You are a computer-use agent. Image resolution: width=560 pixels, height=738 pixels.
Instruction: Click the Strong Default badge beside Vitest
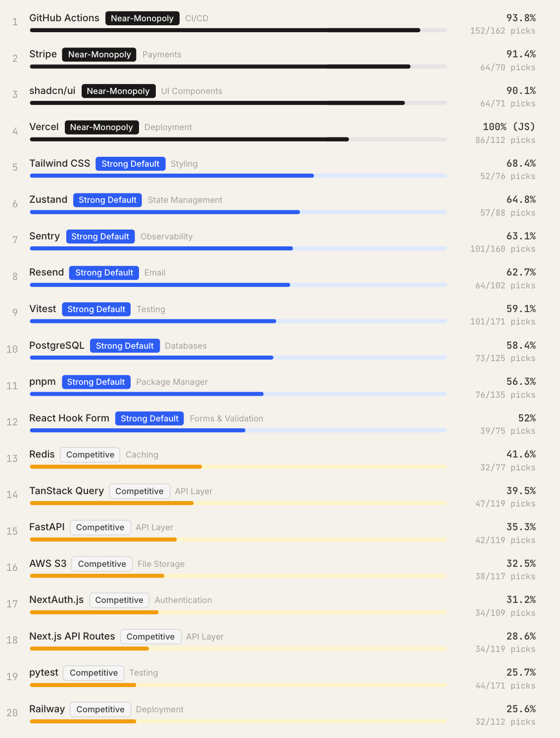coord(96,309)
